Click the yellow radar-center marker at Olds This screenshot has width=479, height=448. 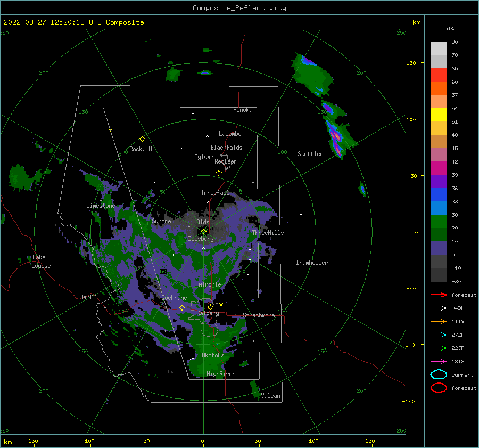coord(203,232)
